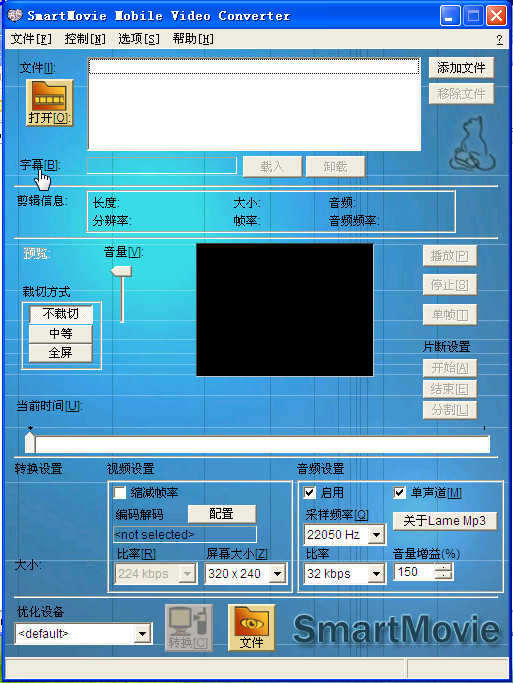Expand the 22050 Hz sample rate dropdown
Screen dimensions: 513x683
click(x=376, y=534)
